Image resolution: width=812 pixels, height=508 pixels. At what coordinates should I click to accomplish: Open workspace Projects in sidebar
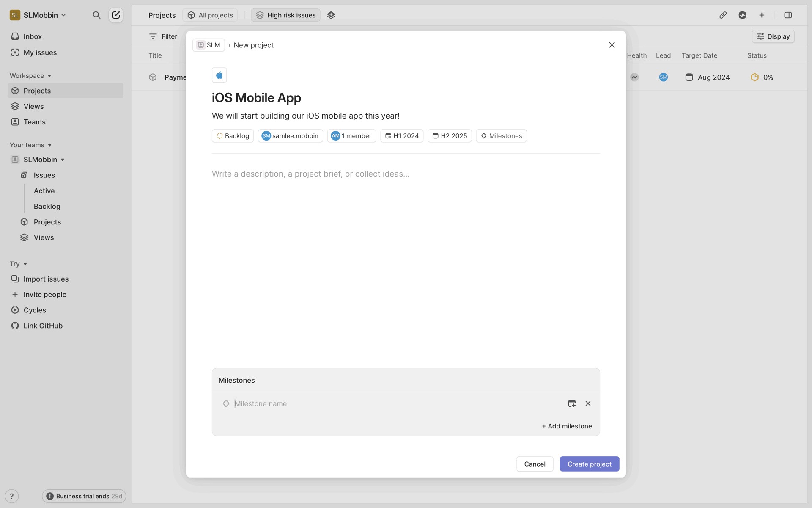66,91
